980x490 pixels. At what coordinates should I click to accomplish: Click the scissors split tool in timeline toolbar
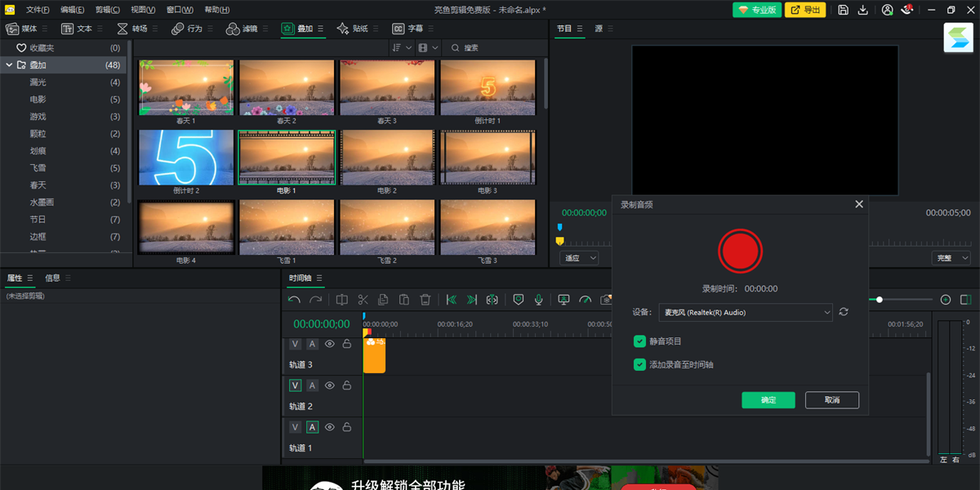point(363,300)
